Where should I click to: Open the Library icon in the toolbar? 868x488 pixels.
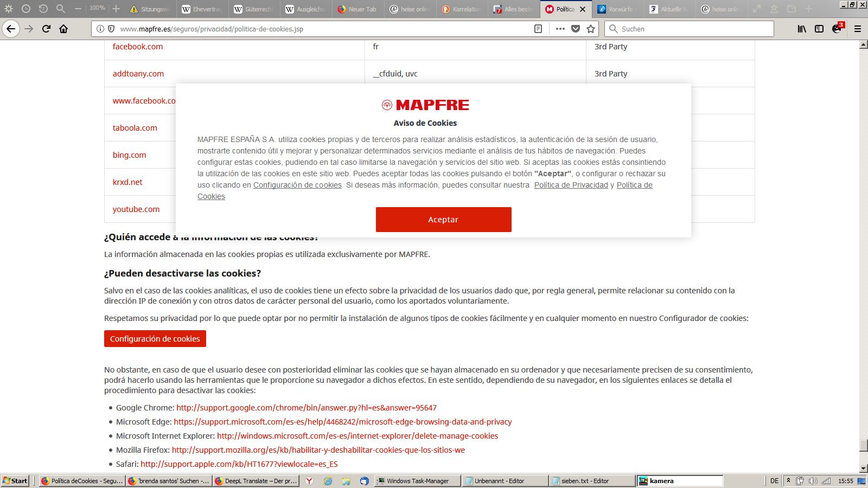coord(801,29)
